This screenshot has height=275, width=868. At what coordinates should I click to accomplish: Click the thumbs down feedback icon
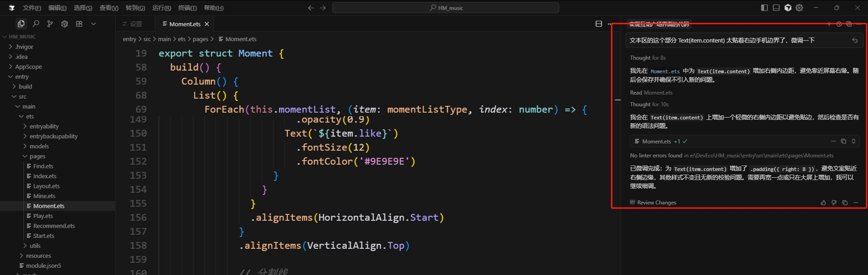(x=834, y=203)
